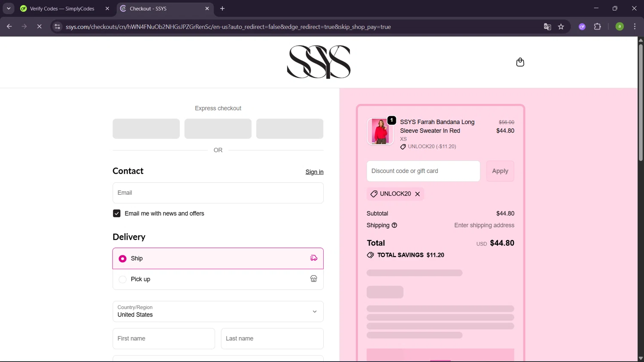The width and height of the screenshot is (644, 362).
Task: Click the TOTAL SAVINGS $11.20 text
Action: click(410, 255)
